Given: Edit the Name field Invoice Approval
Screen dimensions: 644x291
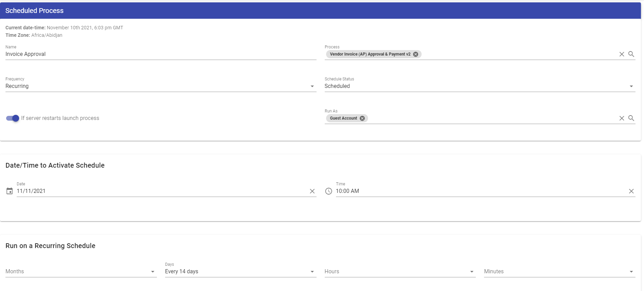Looking at the screenshot, I should pos(161,54).
